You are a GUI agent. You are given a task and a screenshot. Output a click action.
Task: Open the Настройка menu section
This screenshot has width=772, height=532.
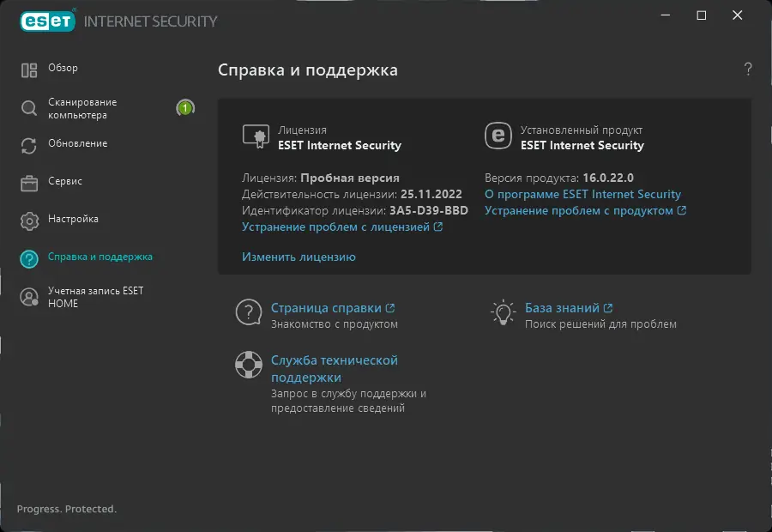coord(73,219)
